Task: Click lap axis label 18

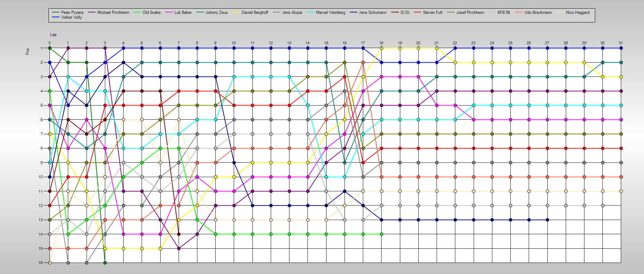Action: (x=381, y=43)
